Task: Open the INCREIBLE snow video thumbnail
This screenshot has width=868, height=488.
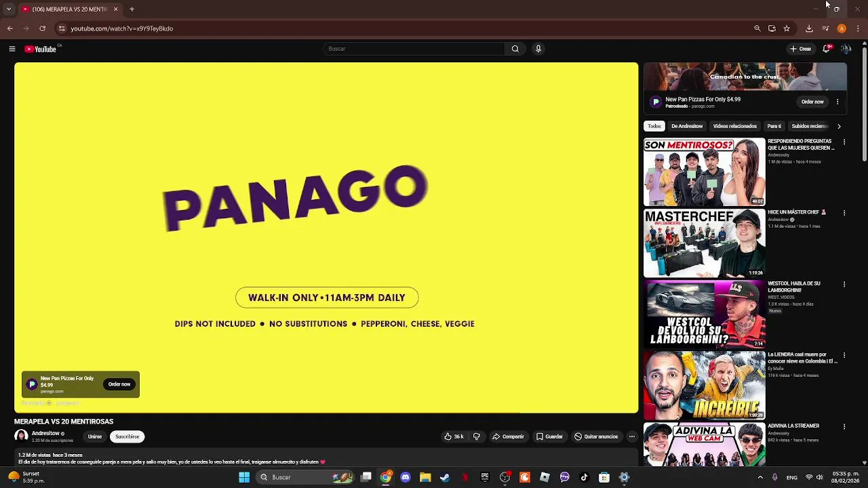Action: [x=704, y=385]
